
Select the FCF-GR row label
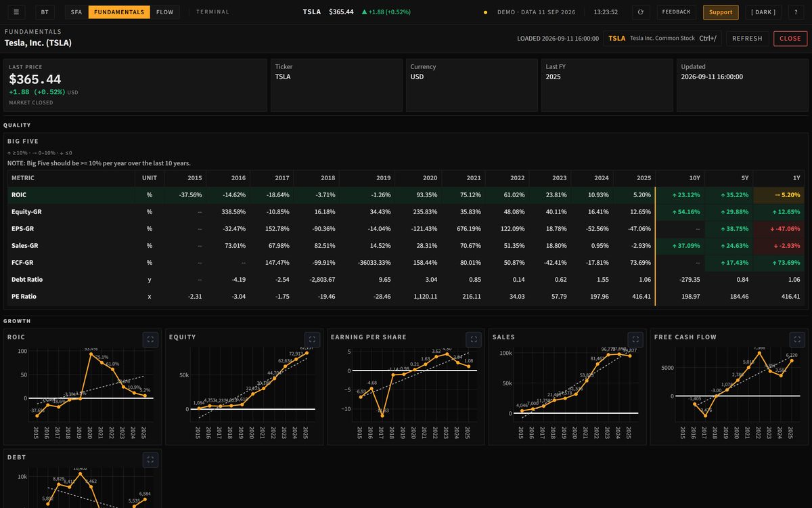click(x=22, y=263)
